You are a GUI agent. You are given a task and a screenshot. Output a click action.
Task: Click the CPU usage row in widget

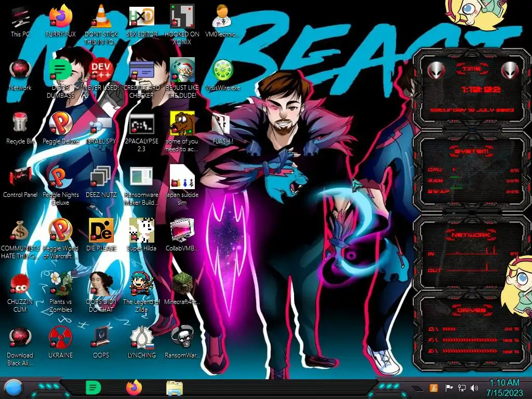[474, 170]
